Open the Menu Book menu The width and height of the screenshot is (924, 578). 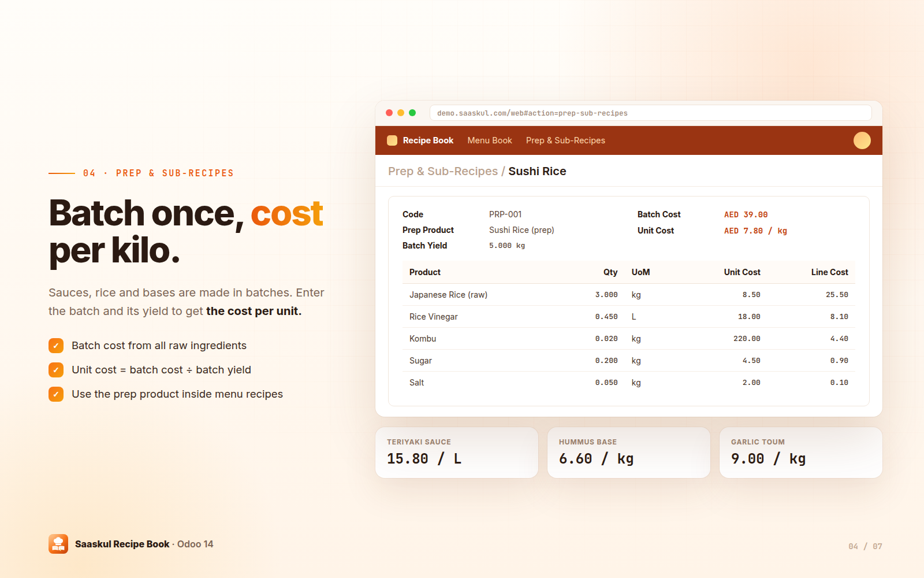pyautogui.click(x=490, y=140)
